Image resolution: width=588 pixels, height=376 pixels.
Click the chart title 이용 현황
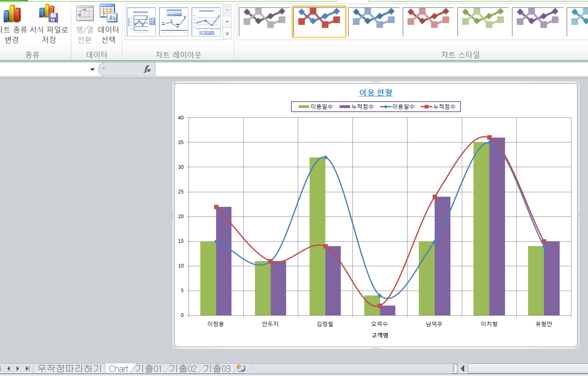point(376,93)
